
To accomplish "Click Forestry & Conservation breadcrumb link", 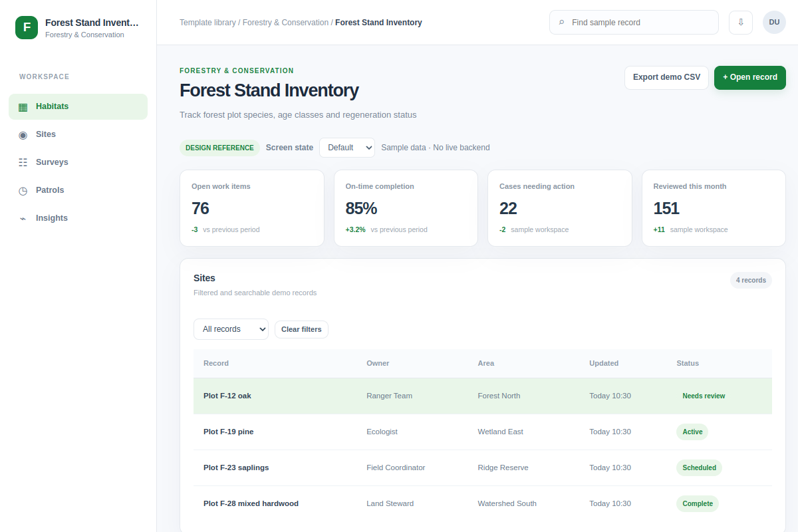I will (x=285, y=23).
